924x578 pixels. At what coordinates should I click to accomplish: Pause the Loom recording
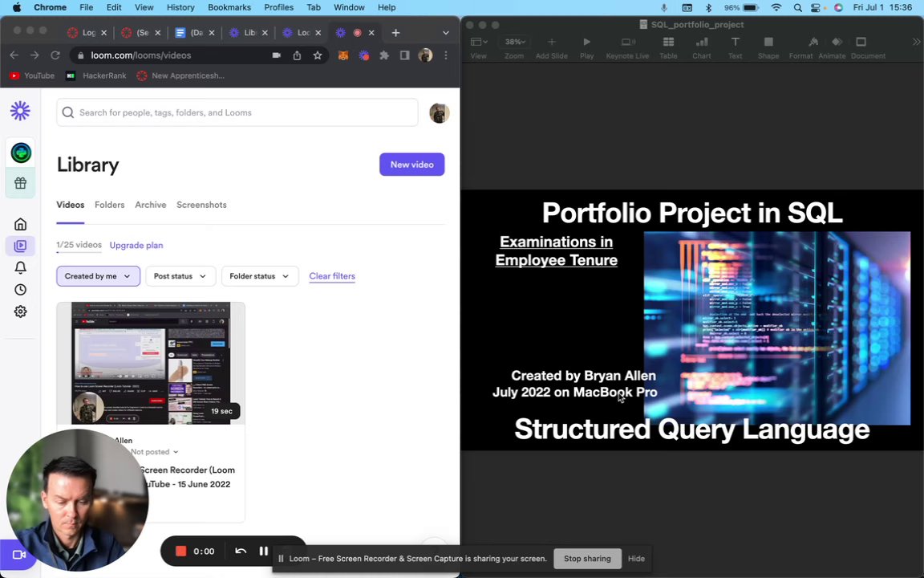263,551
